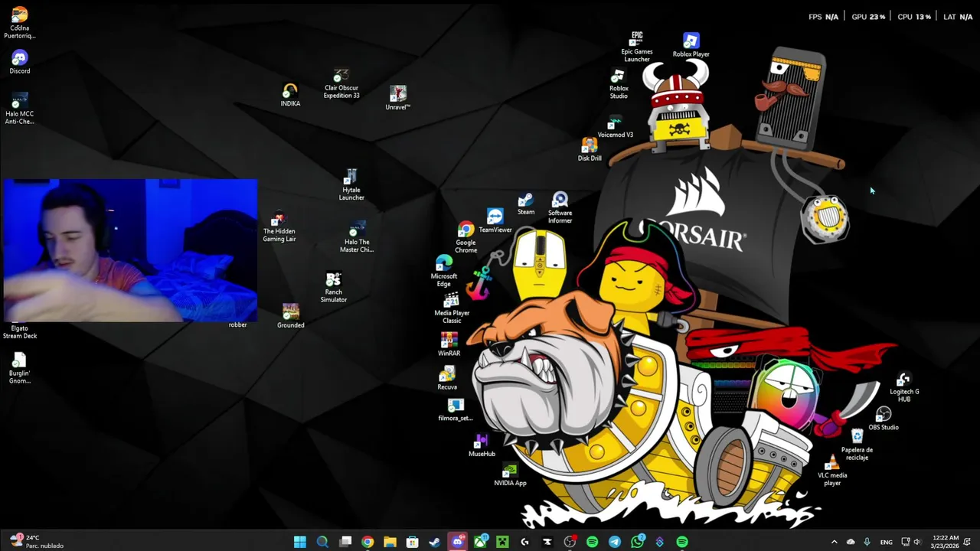
Task: Launch Halo The Master Chief shortcut
Action: [357, 238]
